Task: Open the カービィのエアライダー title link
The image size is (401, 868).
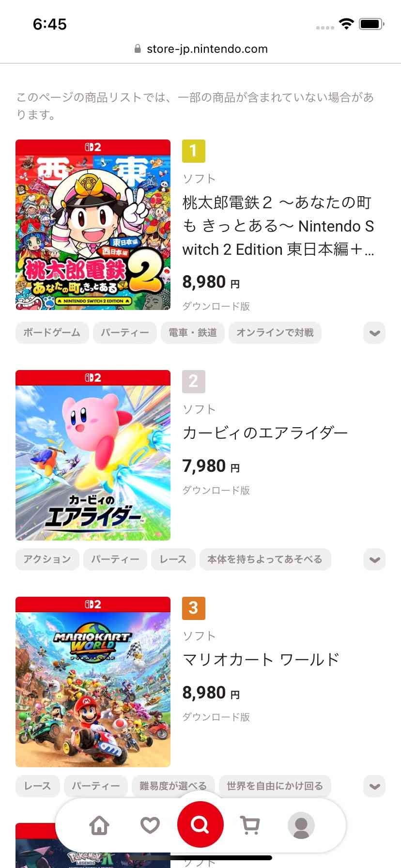Action: pyautogui.click(x=265, y=433)
